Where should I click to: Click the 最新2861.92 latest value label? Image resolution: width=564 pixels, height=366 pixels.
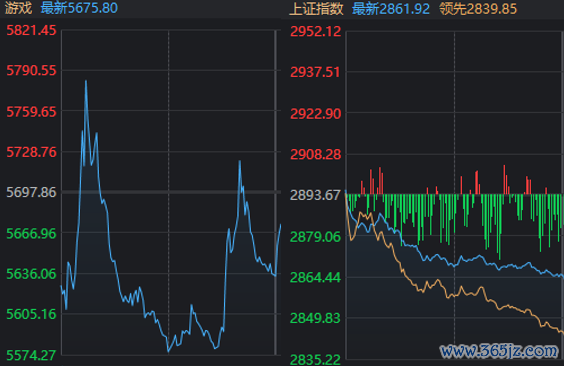(x=391, y=9)
